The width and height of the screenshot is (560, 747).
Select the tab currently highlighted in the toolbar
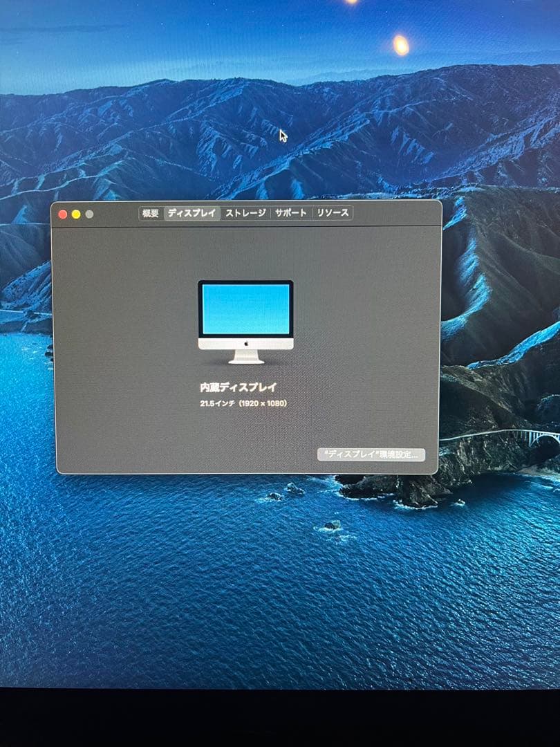[191, 214]
